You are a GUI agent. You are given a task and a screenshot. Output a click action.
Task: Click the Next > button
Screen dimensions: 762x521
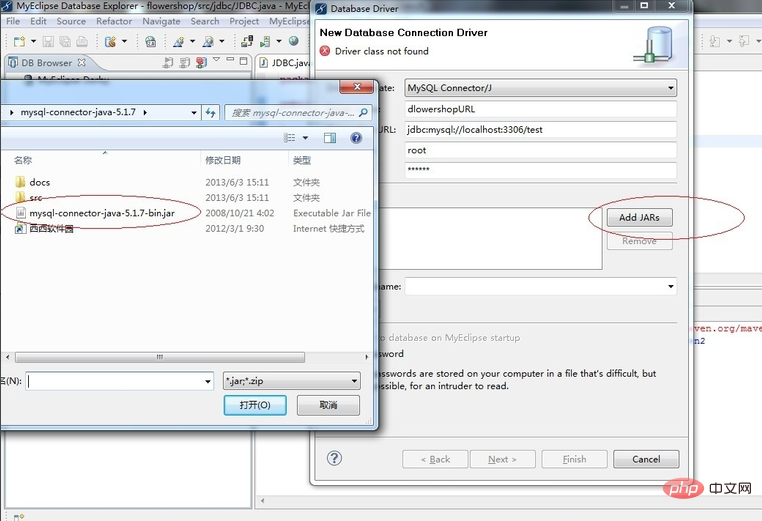click(x=502, y=459)
